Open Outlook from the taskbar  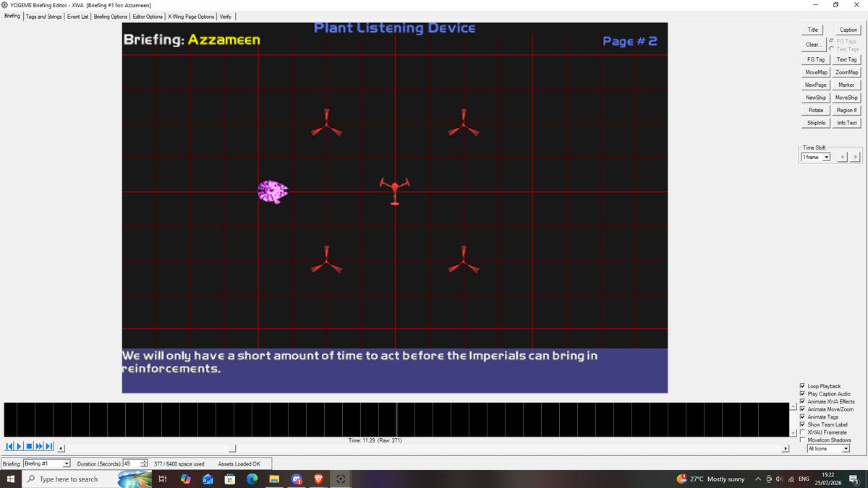(x=208, y=479)
